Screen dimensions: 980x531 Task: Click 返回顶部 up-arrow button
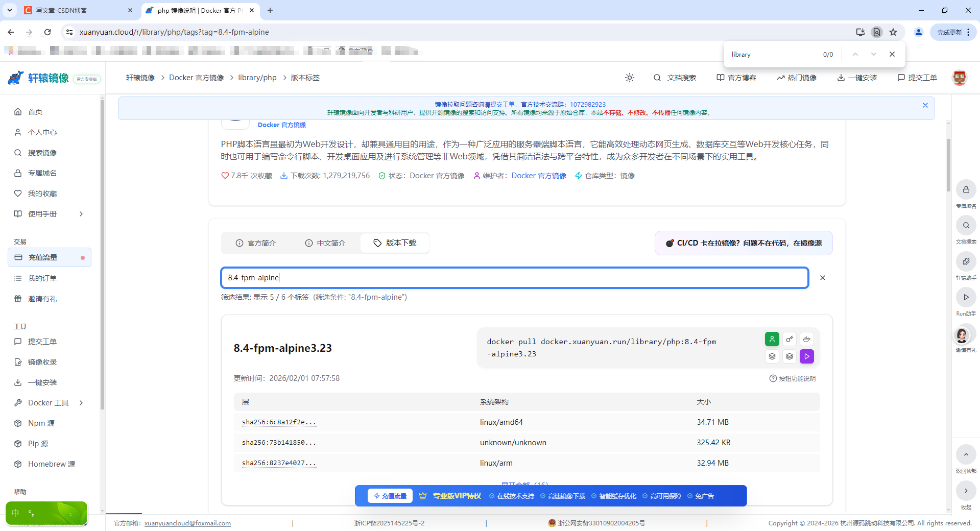click(x=966, y=454)
